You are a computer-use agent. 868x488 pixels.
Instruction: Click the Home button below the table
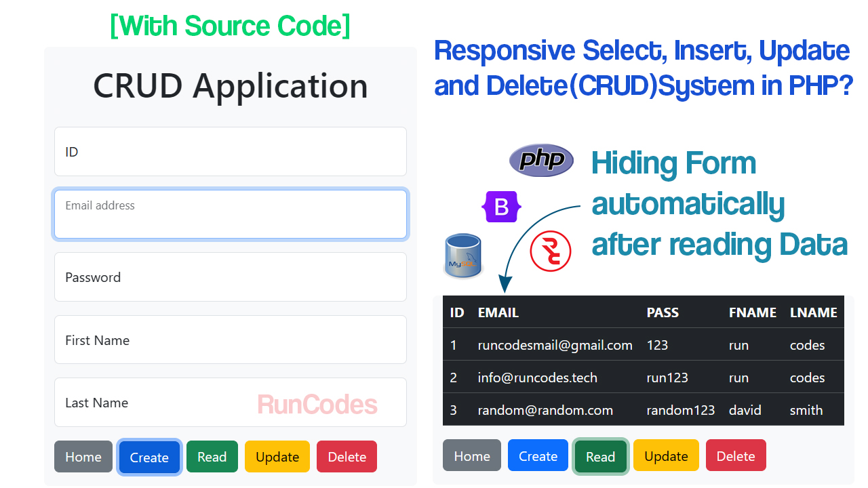point(471,456)
